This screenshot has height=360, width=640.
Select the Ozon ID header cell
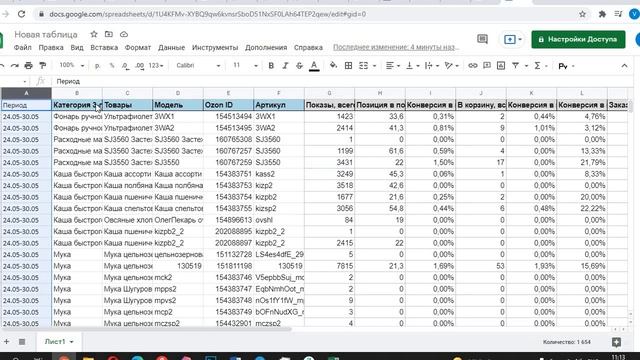pyautogui.click(x=228, y=105)
